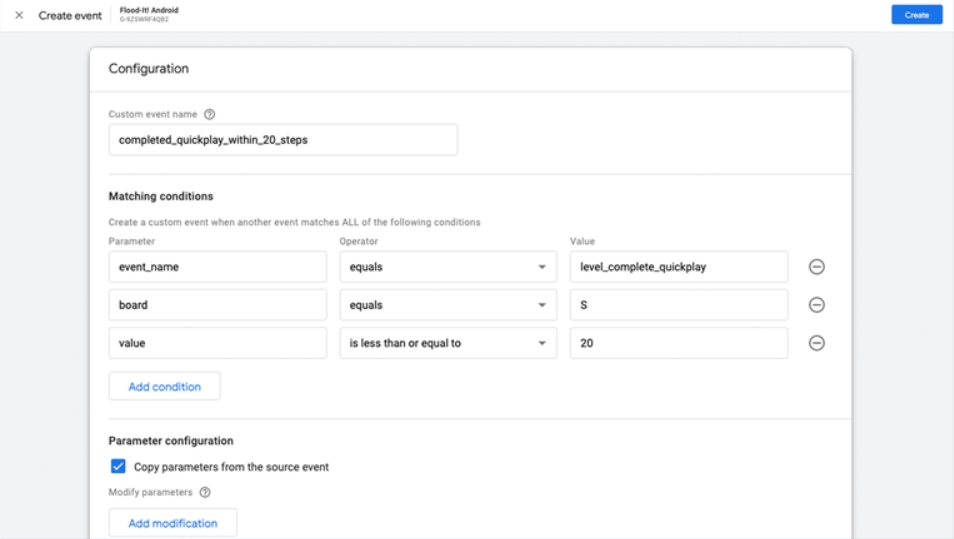Click the Add modification button

tap(172, 523)
